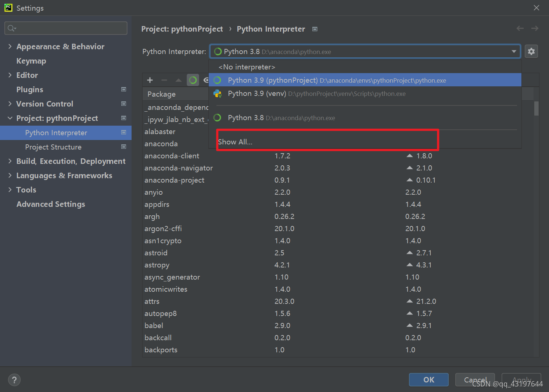This screenshot has height=392, width=549.
Task: Expand the Languages & Frameworks node
Action: pos(10,175)
